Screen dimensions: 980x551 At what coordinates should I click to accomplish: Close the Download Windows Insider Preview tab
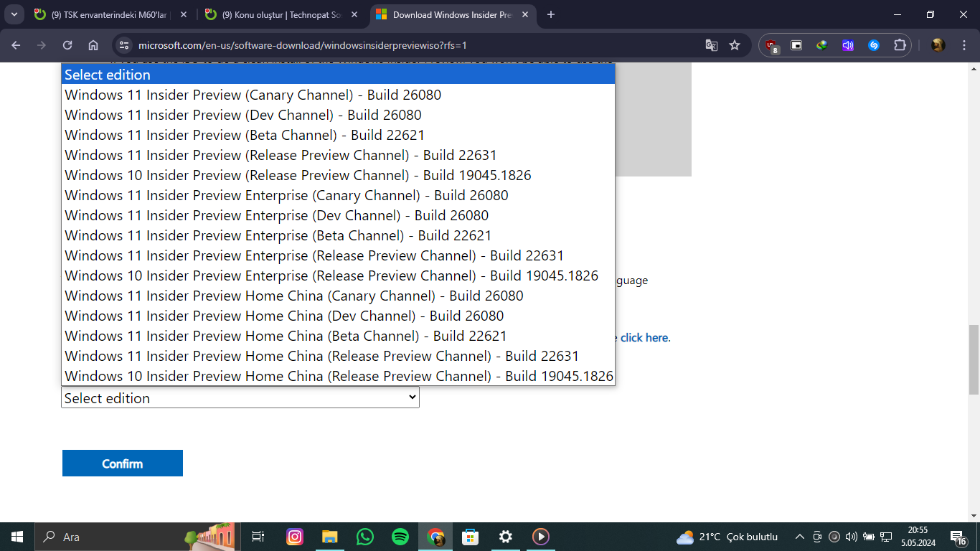525,14
